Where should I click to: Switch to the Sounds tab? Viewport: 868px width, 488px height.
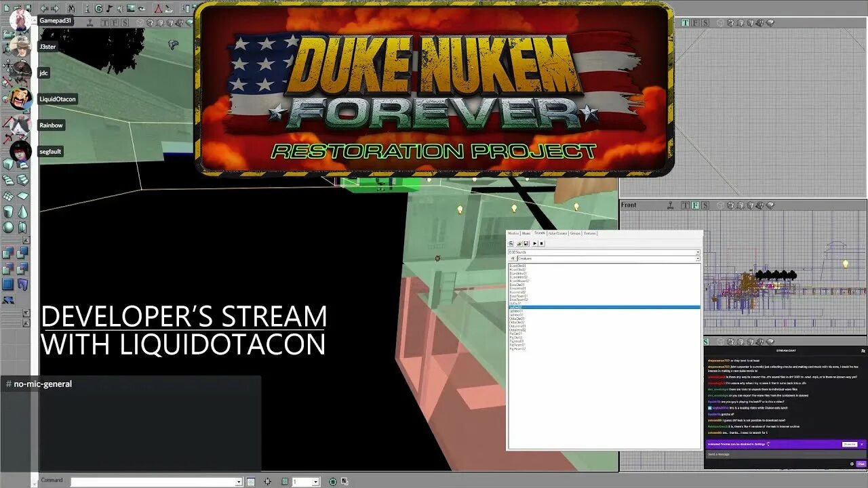(x=540, y=233)
